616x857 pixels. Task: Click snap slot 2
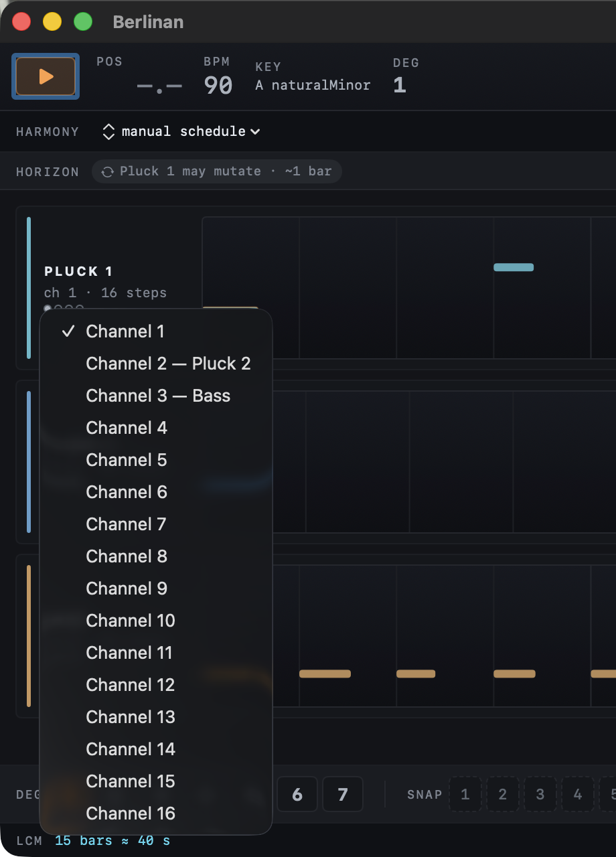[503, 794]
